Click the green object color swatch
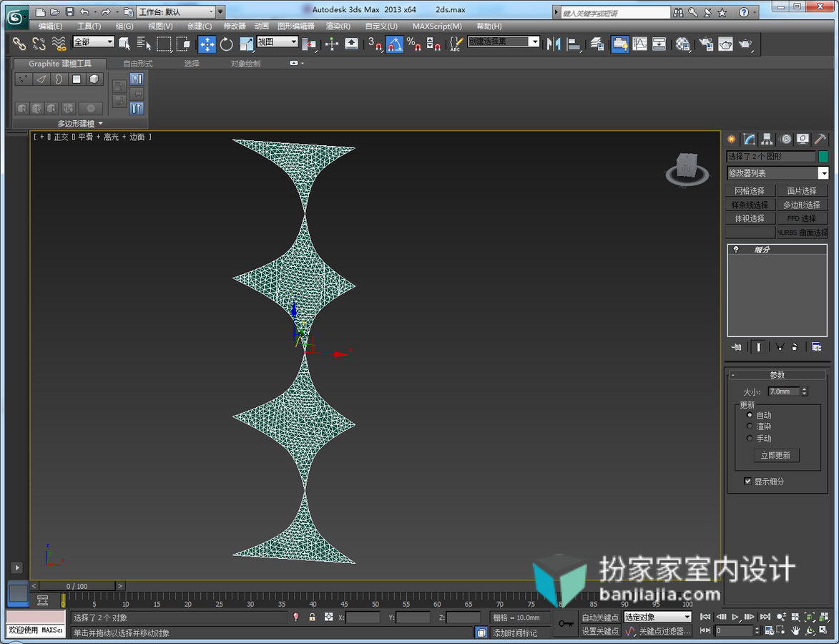The width and height of the screenshot is (839, 644). tap(823, 156)
